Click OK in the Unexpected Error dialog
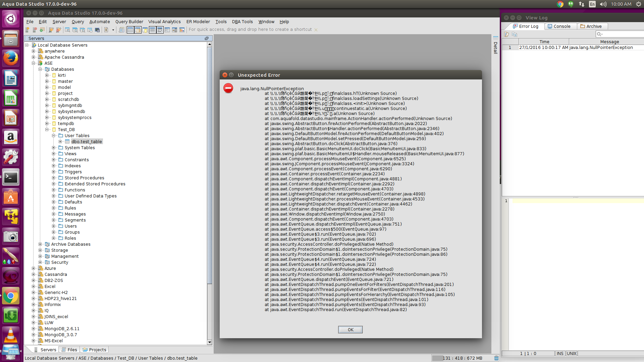This screenshot has width=644, height=362. point(350,329)
